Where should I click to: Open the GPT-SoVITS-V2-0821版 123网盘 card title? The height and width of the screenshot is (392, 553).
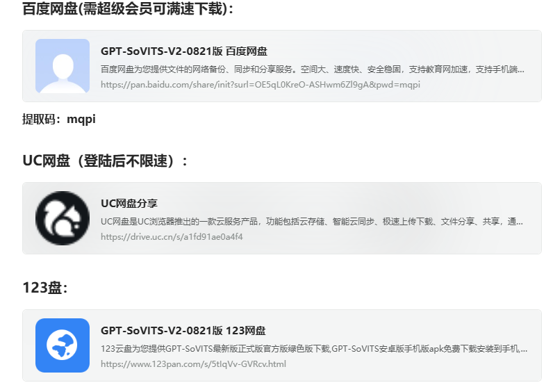[x=183, y=331]
